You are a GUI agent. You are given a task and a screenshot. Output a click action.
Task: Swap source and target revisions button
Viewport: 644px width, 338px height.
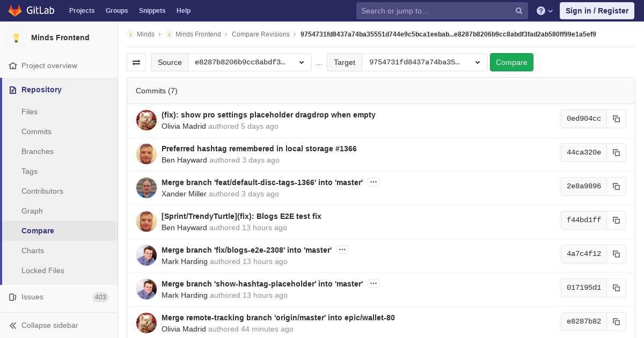[136, 62]
